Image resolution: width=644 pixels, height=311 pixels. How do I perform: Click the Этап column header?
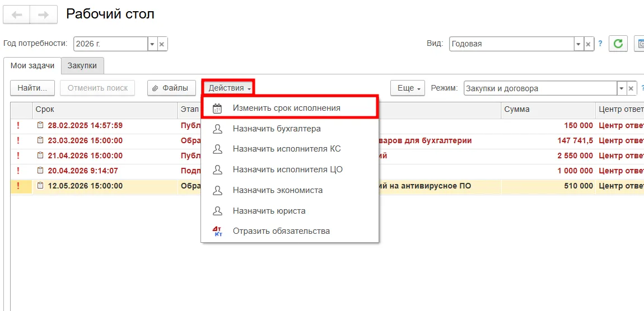tap(189, 110)
